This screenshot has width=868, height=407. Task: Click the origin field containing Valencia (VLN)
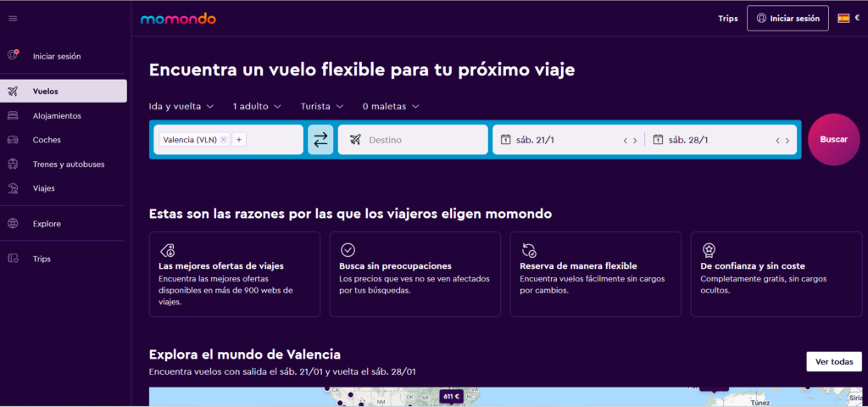[228, 140]
